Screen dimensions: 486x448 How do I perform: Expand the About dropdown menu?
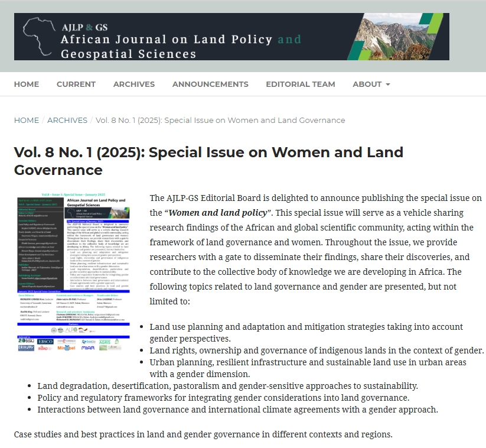coord(371,84)
